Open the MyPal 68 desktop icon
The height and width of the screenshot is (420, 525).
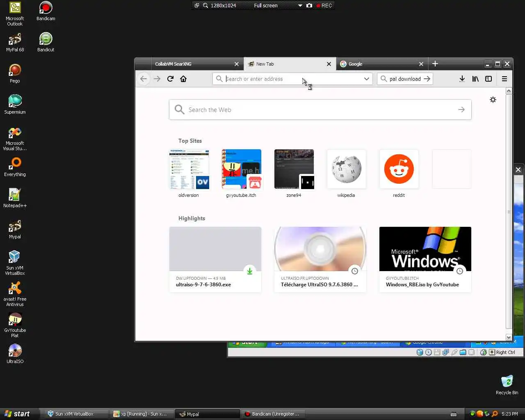[x=15, y=42]
